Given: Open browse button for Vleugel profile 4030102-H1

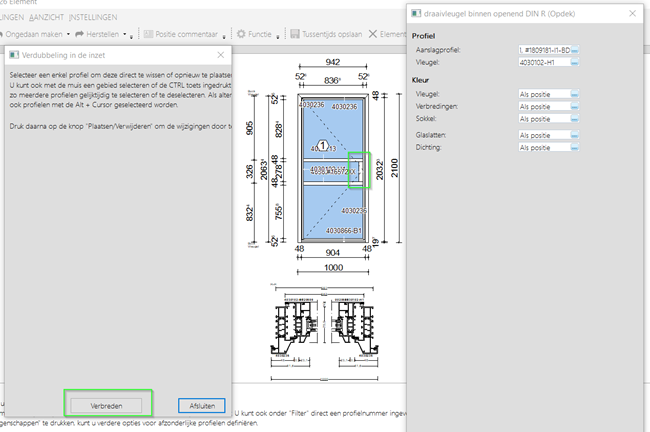Looking at the screenshot, I should [575, 63].
